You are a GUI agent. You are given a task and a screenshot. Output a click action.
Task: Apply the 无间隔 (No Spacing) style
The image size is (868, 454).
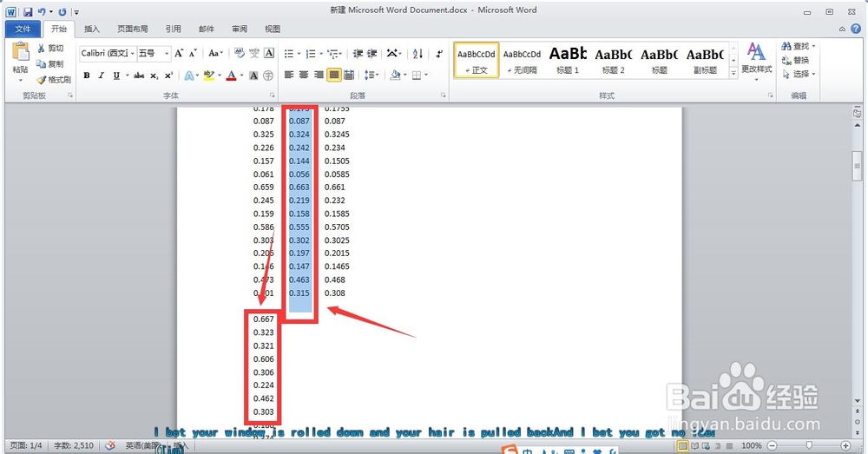click(522, 61)
